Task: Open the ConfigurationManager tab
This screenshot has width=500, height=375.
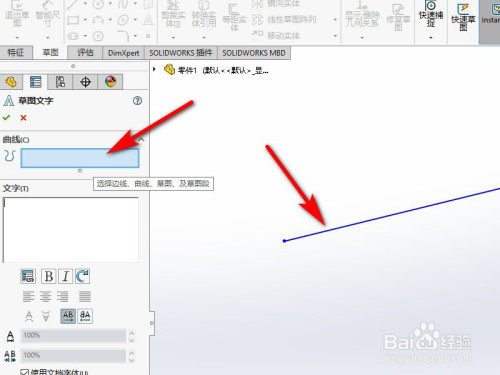Action: click(60, 82)
